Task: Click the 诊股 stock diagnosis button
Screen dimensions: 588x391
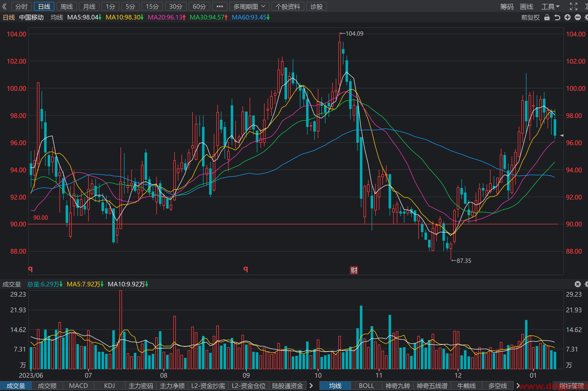Action: 316,6
